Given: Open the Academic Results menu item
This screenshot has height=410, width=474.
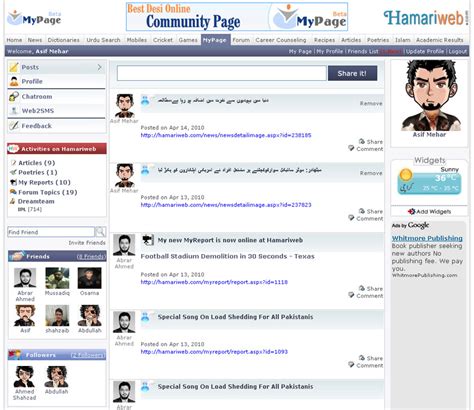Looking at the screenshot, I should click(x=440, y=40).
